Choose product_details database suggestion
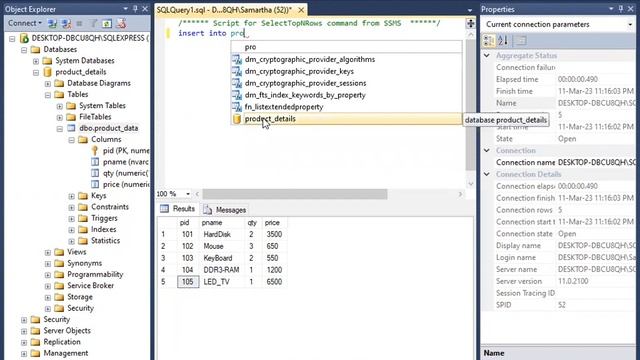 [x=347, y=119]
